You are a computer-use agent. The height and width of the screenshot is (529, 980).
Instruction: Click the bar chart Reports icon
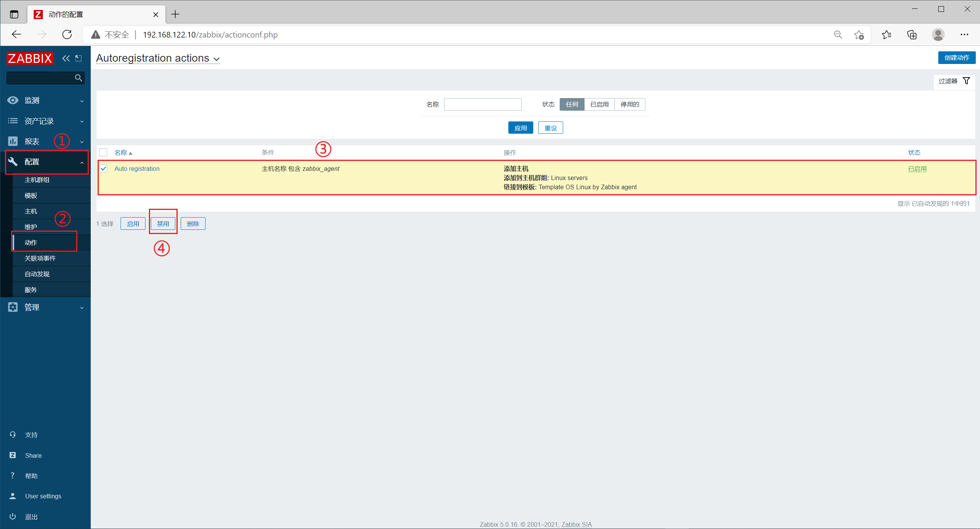(13, 141)
